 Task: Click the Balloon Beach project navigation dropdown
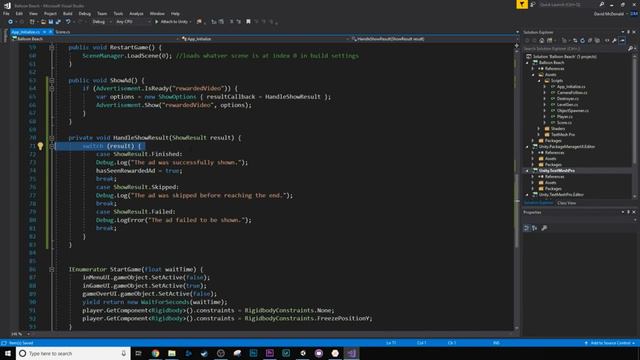95,39
